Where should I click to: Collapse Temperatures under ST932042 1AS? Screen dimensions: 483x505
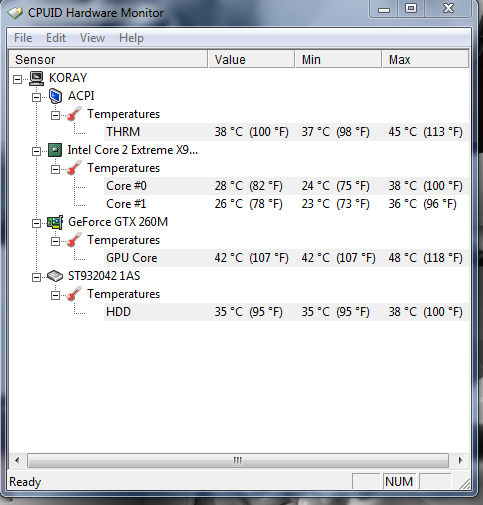click(x=55, y=295)
